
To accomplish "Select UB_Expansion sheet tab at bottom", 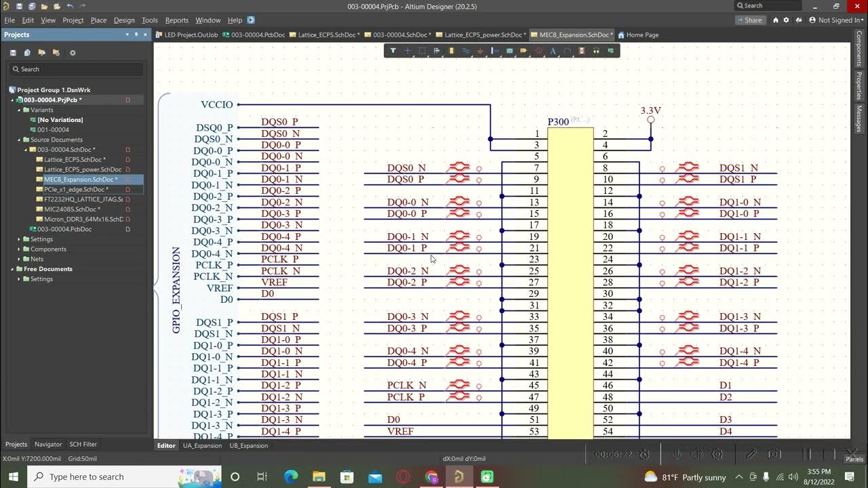I will pos(249,446).
